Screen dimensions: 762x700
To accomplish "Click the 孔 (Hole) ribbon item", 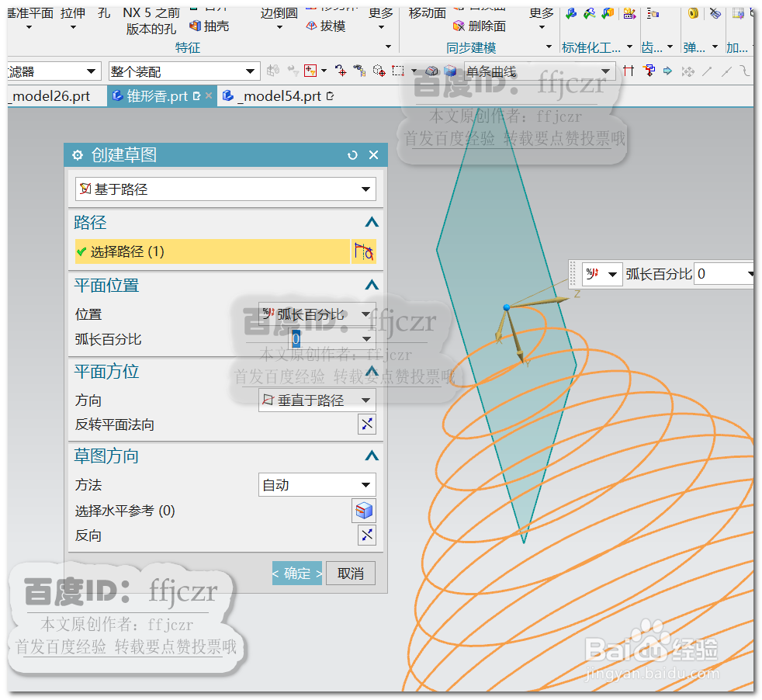I will [103, 14].
